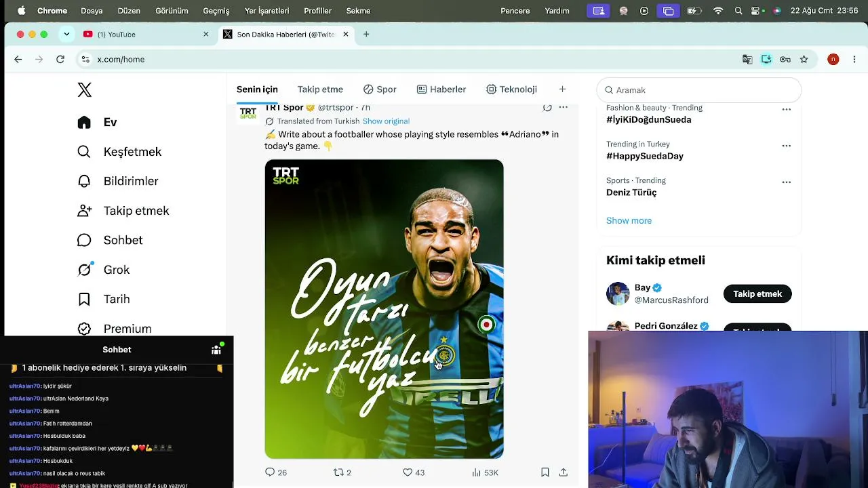The width and height of the screenshot is (868, 488).
Task: Click the subscription gift banner in Sohbet
Action: pos(117,368)
